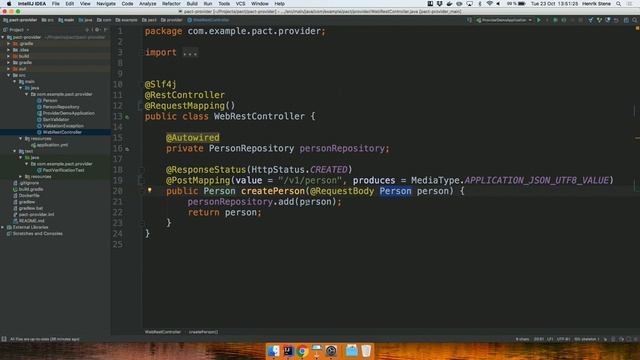Expand the out folder
This screenshot has height=360, width=640.
[9, 69]
